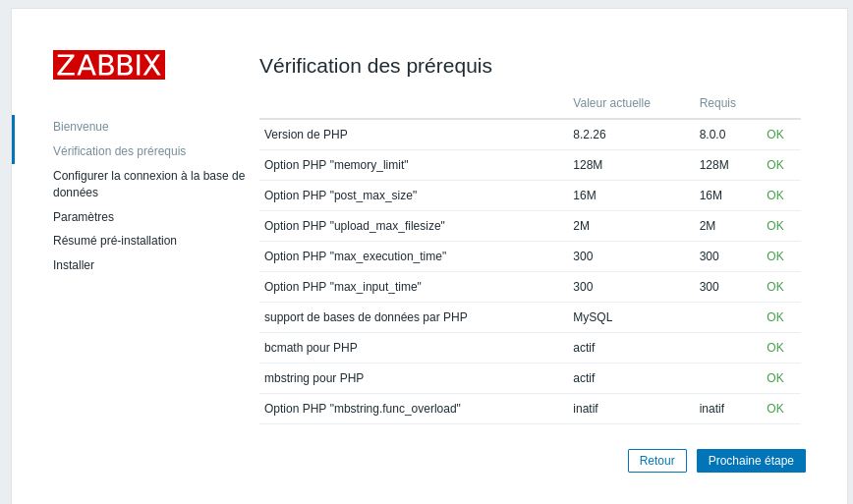Screen dimensions: 853x504
Task: Open the Résumé pré-installation step
Action: click(x=115, y=241)
